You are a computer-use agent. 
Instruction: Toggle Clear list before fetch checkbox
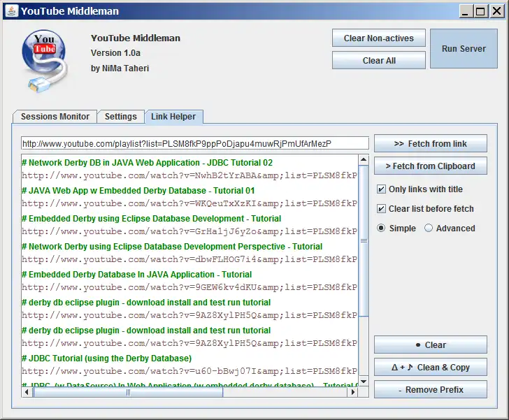coord(381,209)
